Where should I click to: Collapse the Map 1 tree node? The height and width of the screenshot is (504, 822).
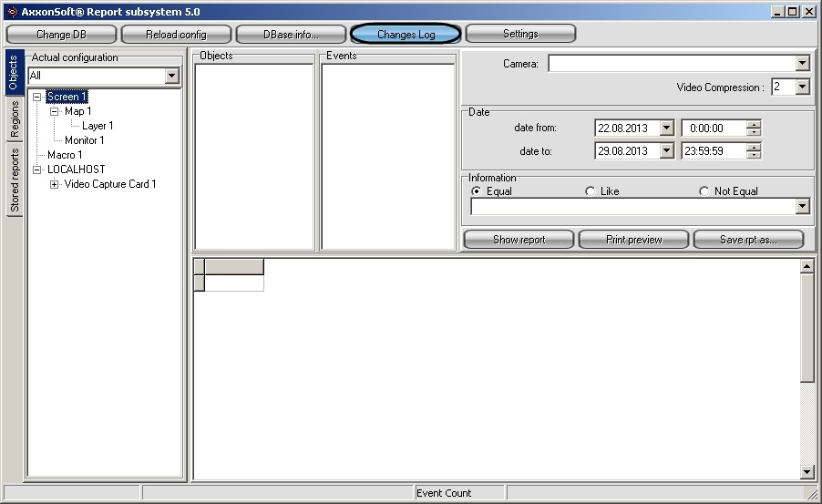[x=54, y=111]
